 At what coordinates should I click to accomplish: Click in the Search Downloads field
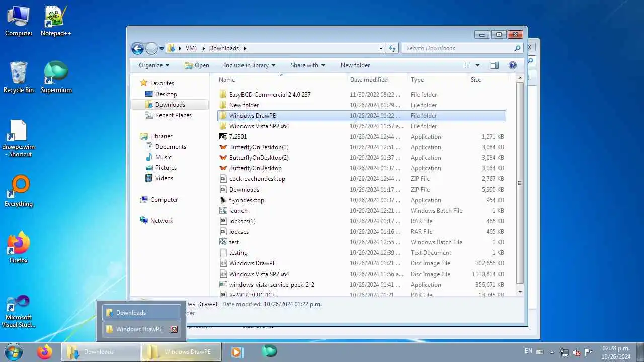click(458, 48)
